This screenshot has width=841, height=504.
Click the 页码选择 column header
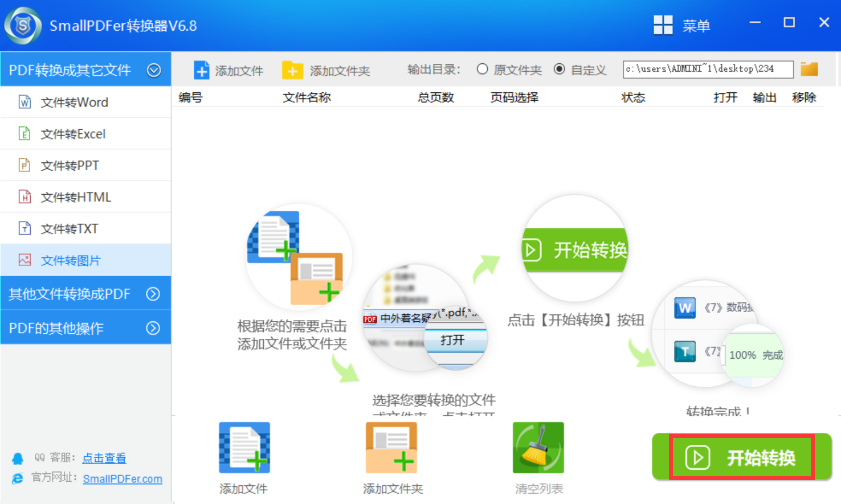[x=514, y=97]
